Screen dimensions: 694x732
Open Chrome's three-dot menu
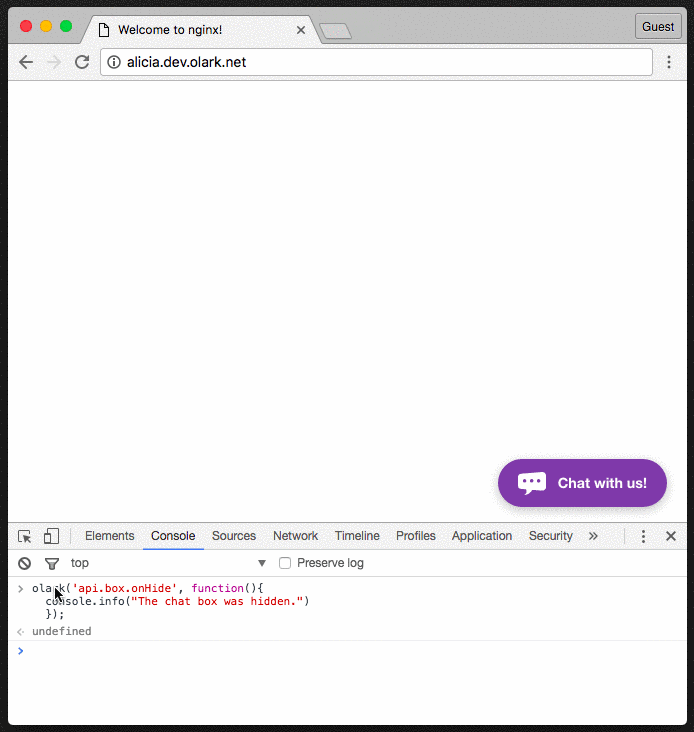pos(670,62)
